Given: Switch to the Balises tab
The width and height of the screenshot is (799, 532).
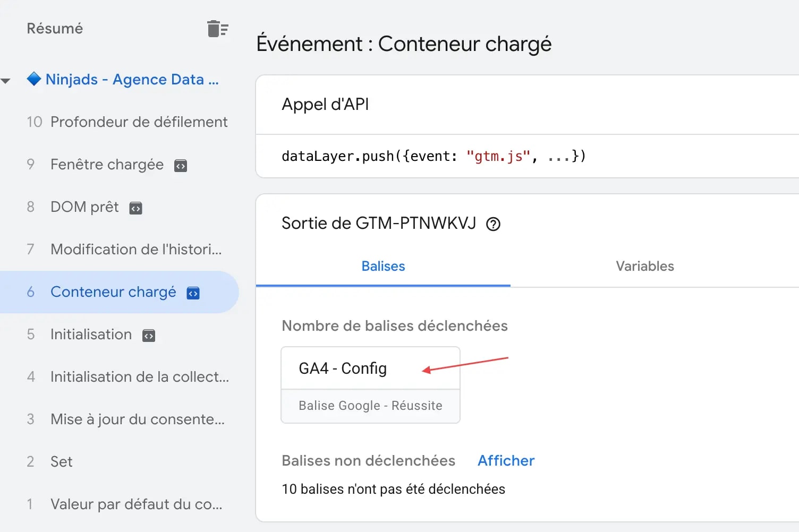Looking at the screenshot, I should click(382, 266).
